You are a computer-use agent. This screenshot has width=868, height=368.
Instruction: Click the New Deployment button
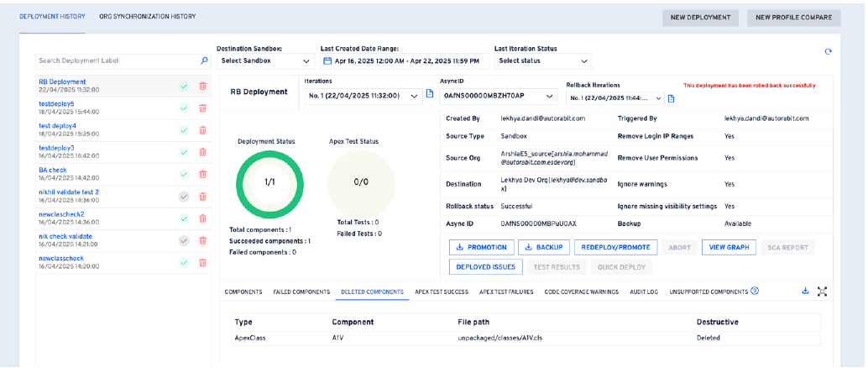click(700, 18)
